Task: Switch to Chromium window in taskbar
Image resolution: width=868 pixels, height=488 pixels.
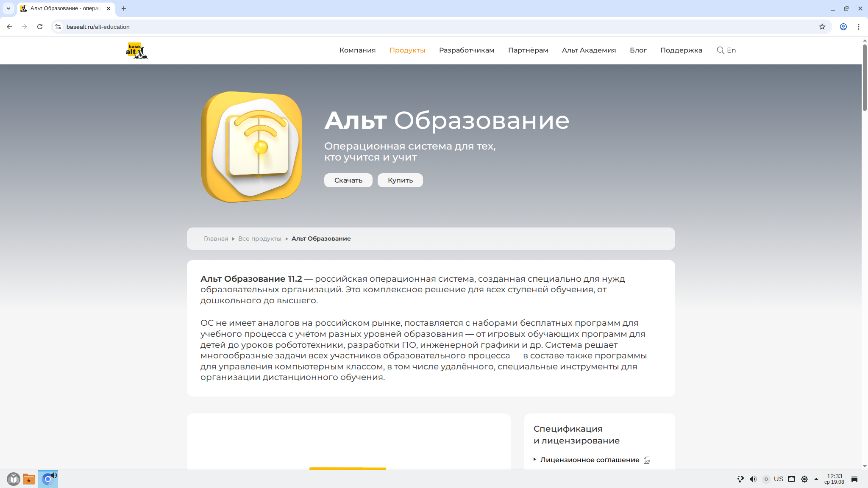Action: [x=48, y=479]
